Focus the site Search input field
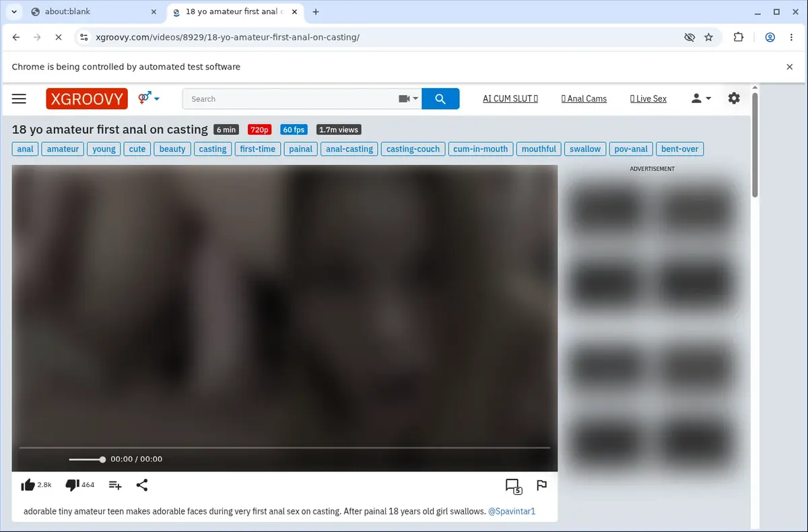The height and width of the screenshot is (532, 808). (290, 99)
